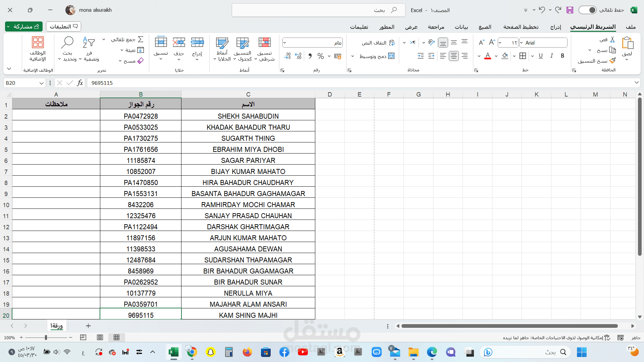Click the Format cells icon

pyautogui.click(x=161, y=42)
